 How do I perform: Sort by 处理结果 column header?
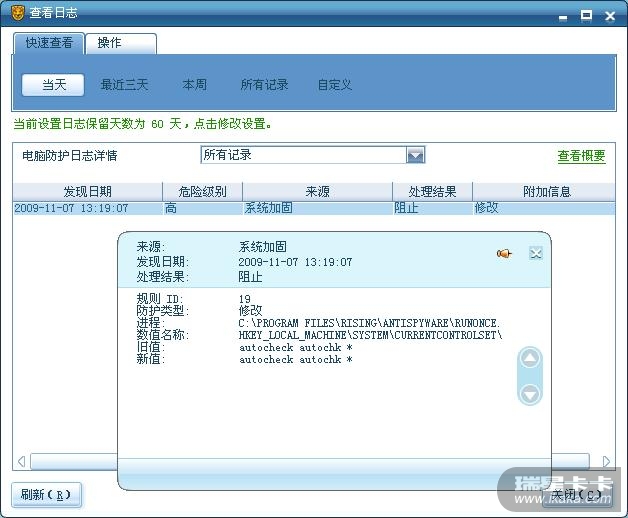coord(432,191)
